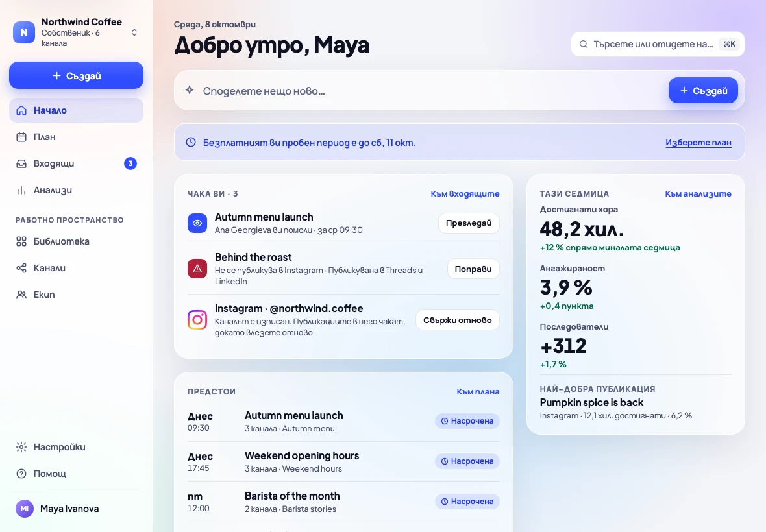Open the Instagram · @northwind.coffee item title
This screenshot has width=766, height=532.
(x=289, y=308)
